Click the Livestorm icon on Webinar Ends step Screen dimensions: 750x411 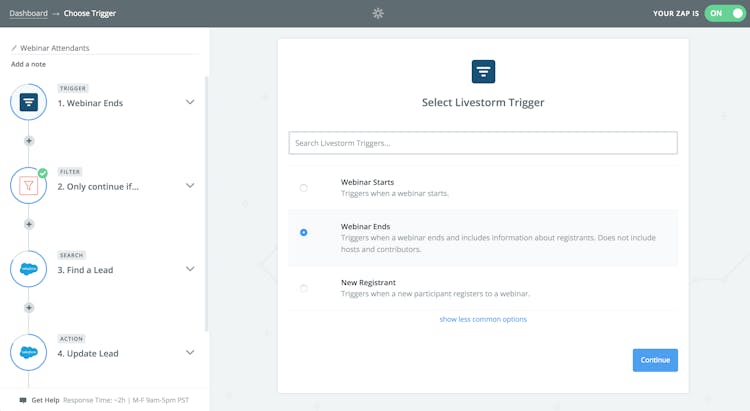click(29, 102)
